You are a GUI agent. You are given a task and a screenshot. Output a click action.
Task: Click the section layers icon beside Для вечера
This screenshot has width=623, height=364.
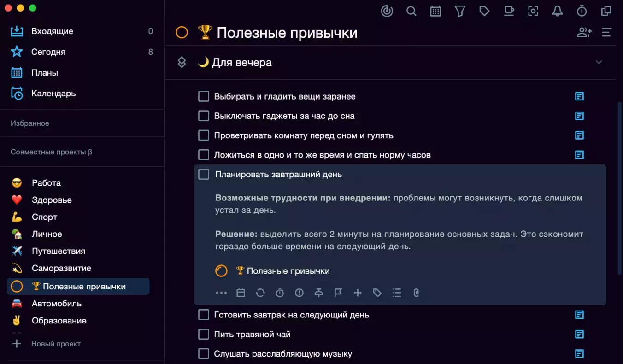point(182,62)
